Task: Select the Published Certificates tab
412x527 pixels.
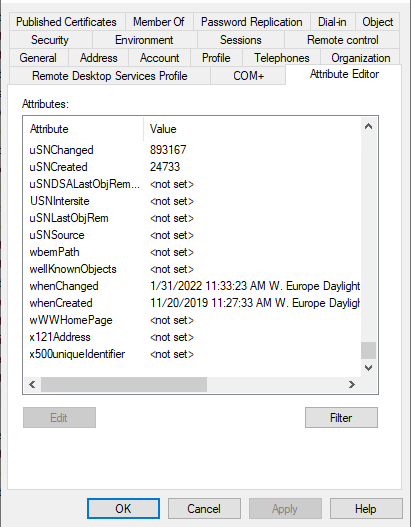Action: (67, 22)
